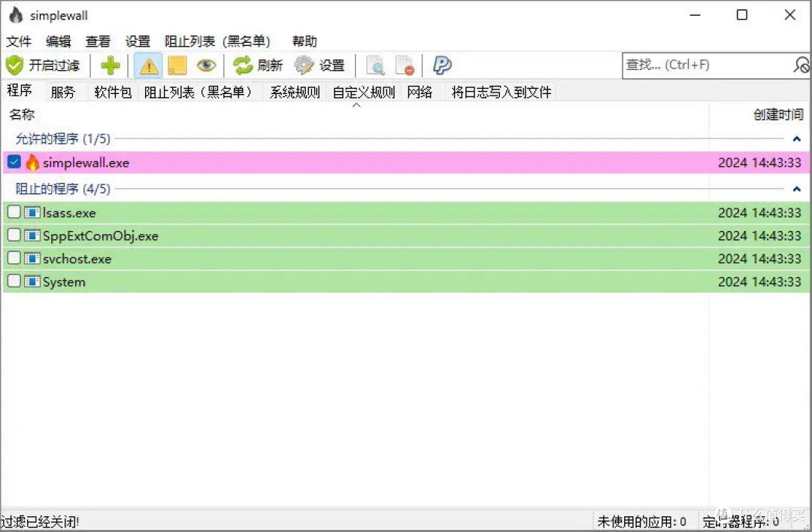This screenshot has height=532, width=812.
Task: Click in the 查找... (Ctrl+F) search field
Action: pos(707,65)
